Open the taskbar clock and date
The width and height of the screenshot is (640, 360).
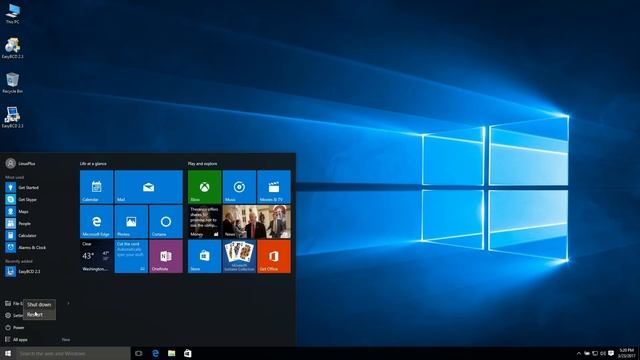tap(627, 353)
